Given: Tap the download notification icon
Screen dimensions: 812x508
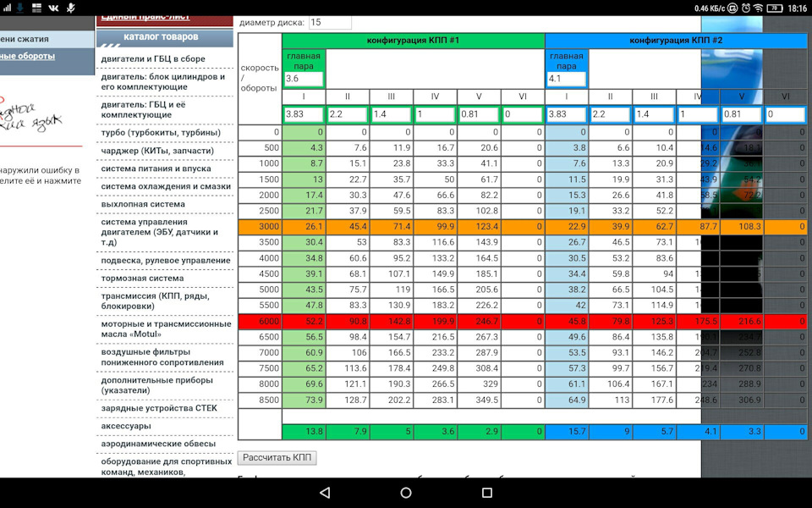Looking at the screenshot, I should tap(20, 8).
